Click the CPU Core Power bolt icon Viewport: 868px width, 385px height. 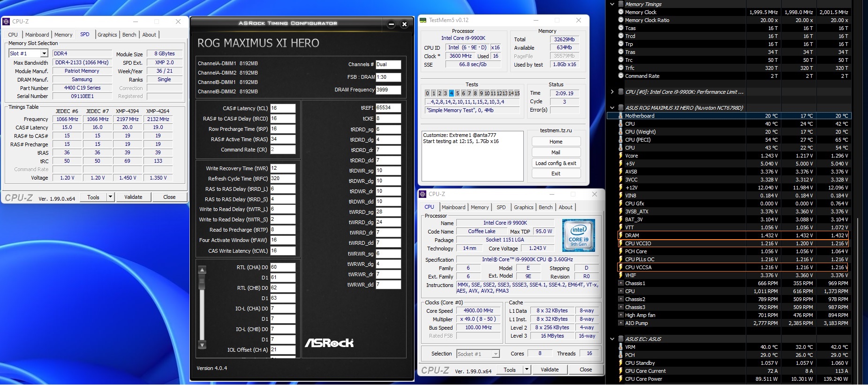(x=621, y=379)
